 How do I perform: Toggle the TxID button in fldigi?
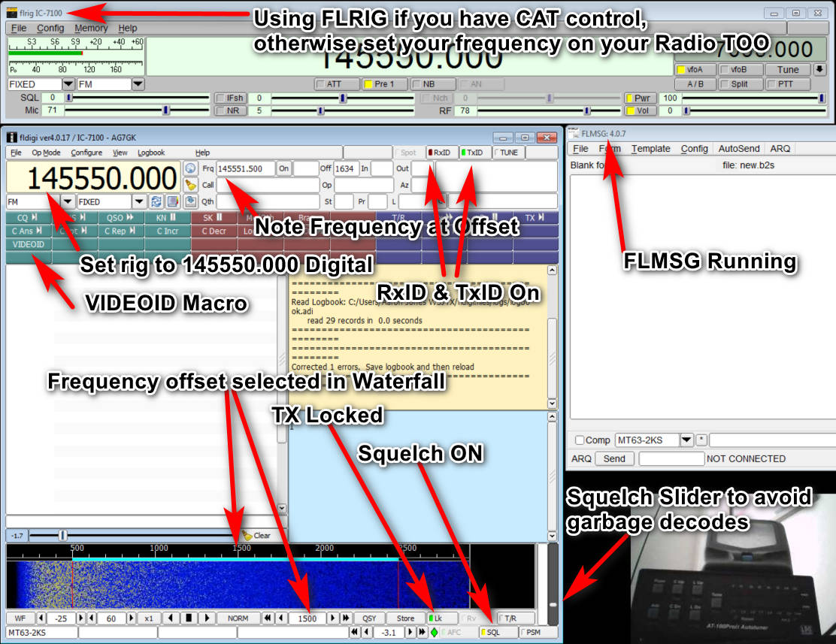(x=472, y=153)
